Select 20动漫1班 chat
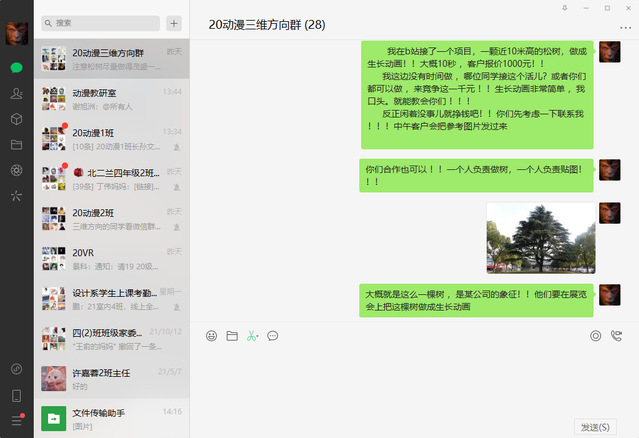The width and height of the screenshot is (639, 438). click(112, 139)
